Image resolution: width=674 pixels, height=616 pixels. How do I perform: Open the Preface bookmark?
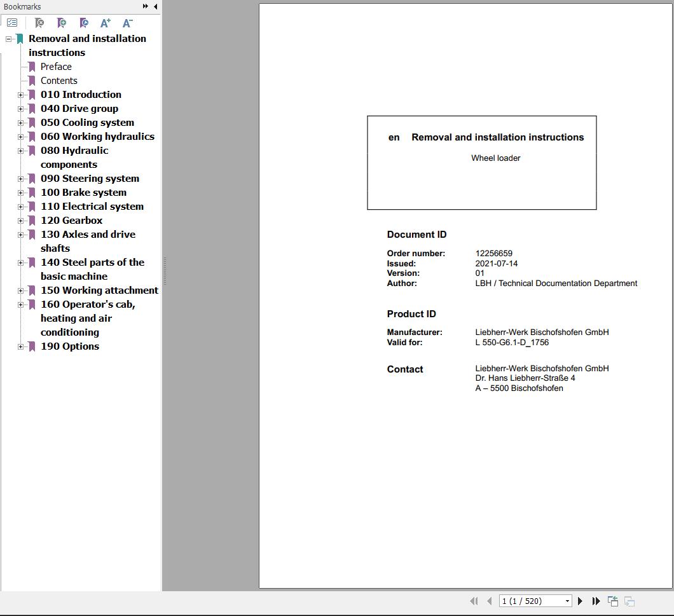click(x=56, y=67)
